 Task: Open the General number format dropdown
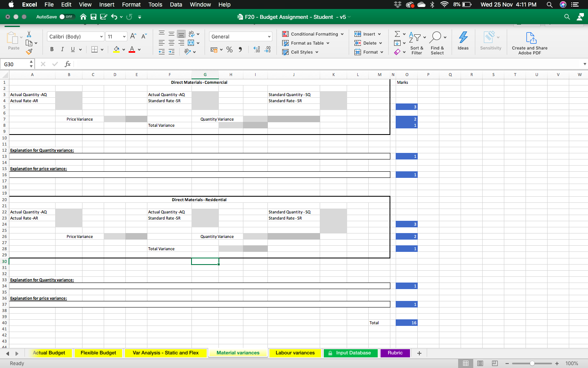[240, 36]
